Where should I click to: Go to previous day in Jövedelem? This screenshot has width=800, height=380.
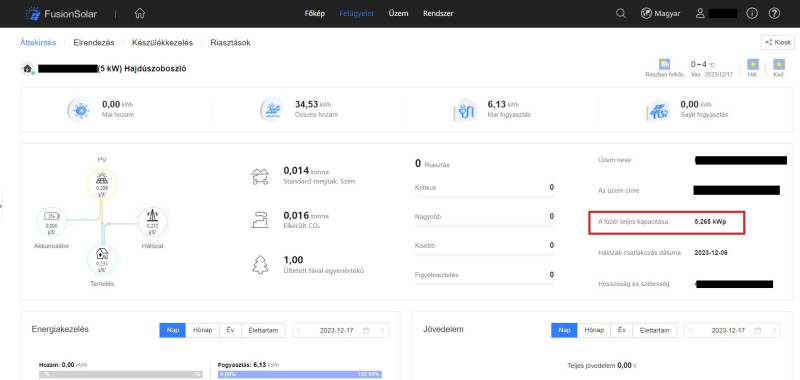[691, 331]
